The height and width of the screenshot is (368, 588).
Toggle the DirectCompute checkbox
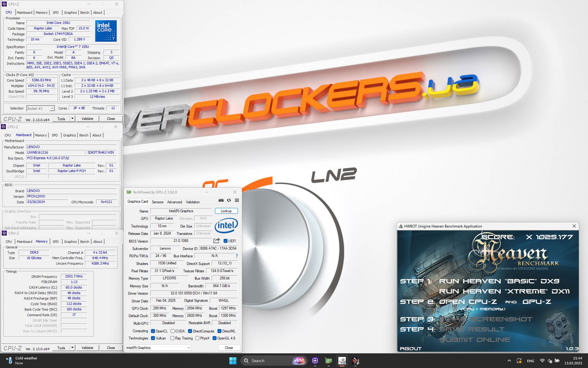[190, 331]
